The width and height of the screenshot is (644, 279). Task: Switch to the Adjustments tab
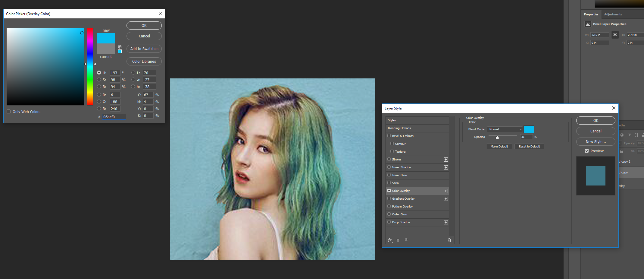(x=613, y=14)
